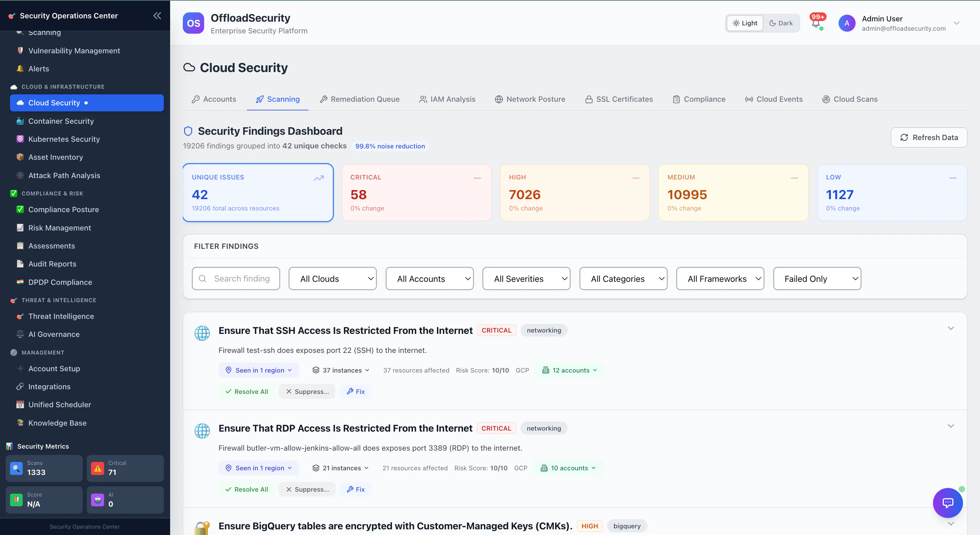Image resolution: width=980 pixels, height=535 pixels.
Task: Click the Scans metric tile
Action: tap(44, 468)
